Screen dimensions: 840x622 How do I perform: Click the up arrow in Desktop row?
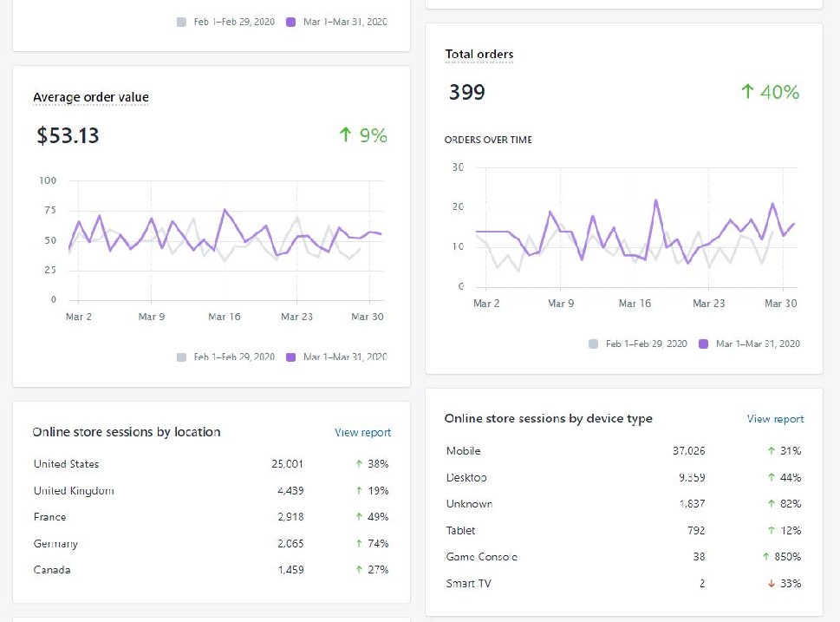[772, 477]
